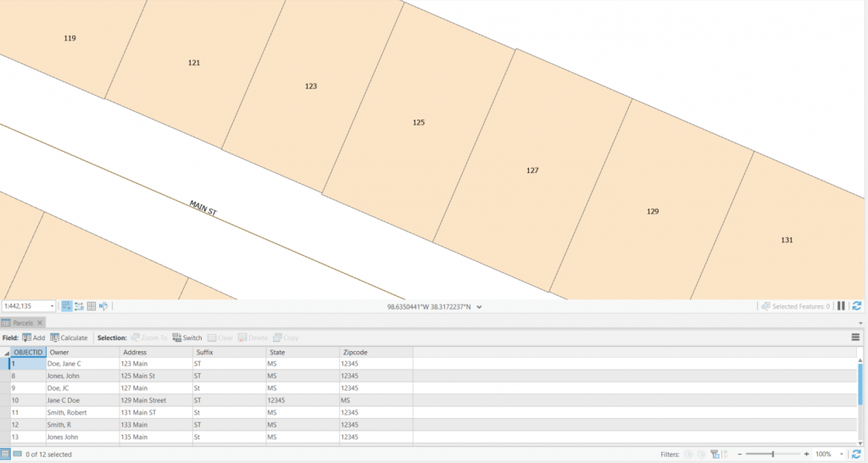Pause map drawing
Screen dimensions: 868x463
point(842,306)
